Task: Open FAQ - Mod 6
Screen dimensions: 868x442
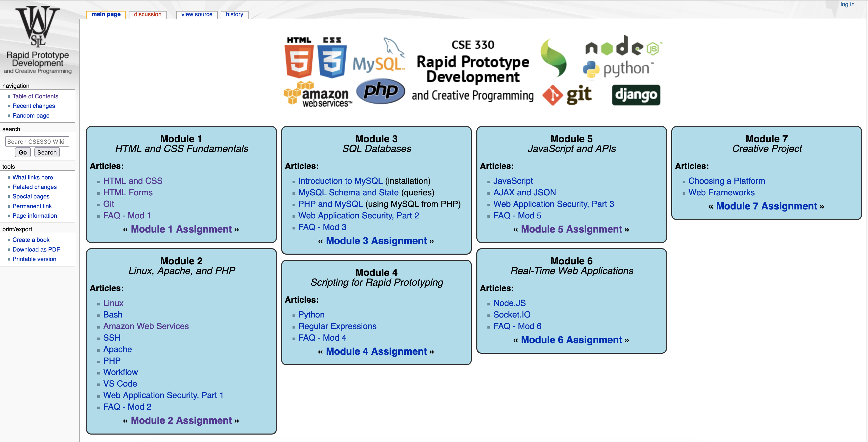Action: pyautogui.click(x=517, y=326)
